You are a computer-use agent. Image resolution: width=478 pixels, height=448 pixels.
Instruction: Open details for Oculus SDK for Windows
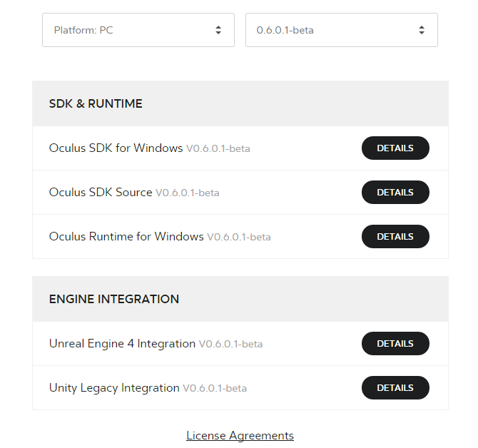pos(395,148)
